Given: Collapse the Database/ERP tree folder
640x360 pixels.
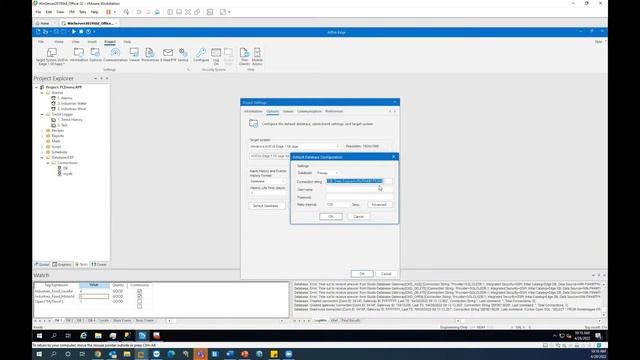Looking at the screenshot, I should tap(42, 158).
